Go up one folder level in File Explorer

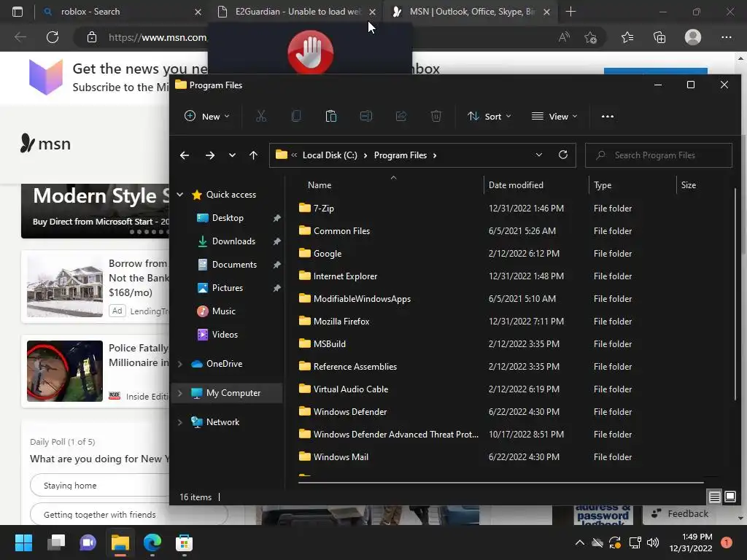tap(253, 155)
